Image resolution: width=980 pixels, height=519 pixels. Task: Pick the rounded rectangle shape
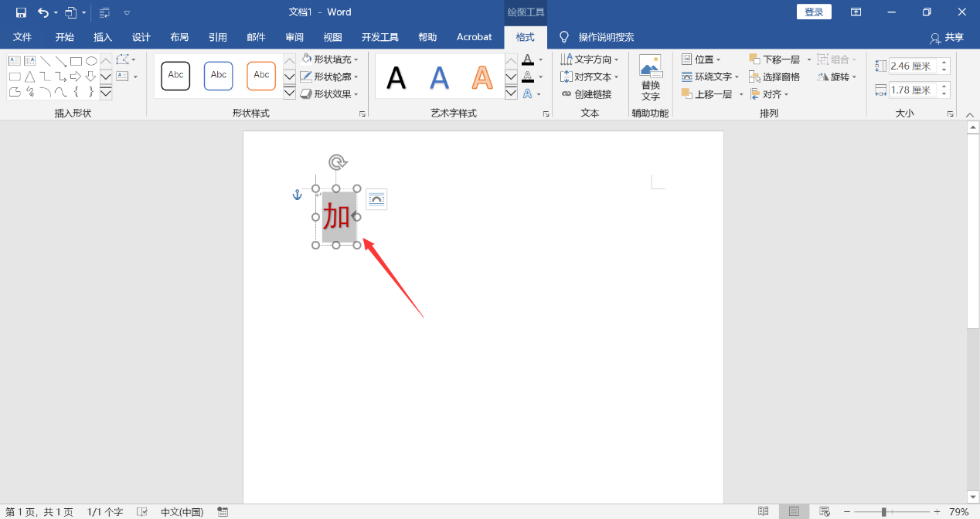point(14,76)
